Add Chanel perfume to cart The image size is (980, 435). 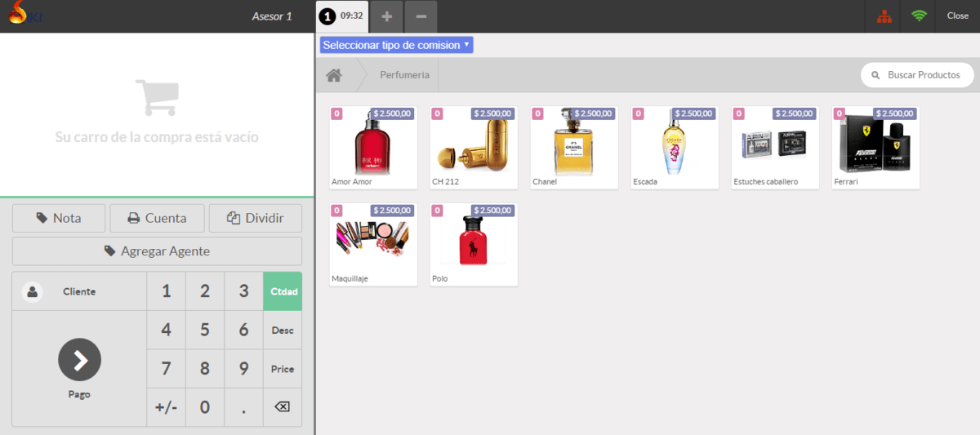[x=574, y=148]
